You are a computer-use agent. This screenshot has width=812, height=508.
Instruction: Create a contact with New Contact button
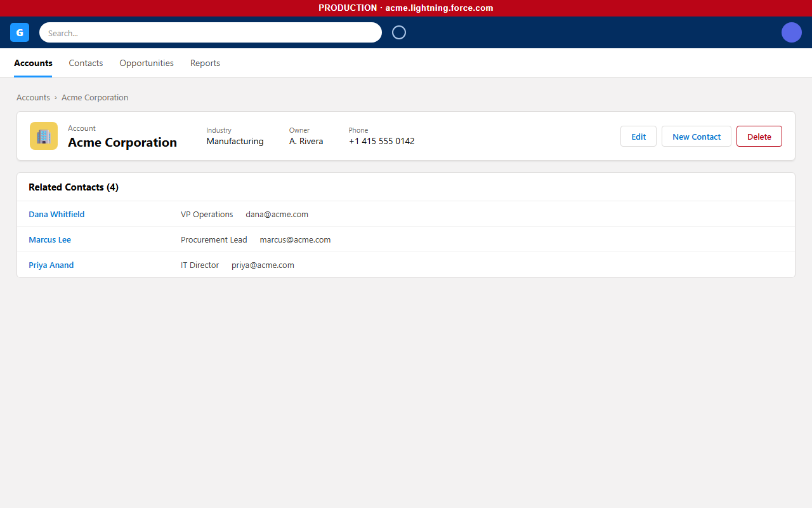(697, 137)
